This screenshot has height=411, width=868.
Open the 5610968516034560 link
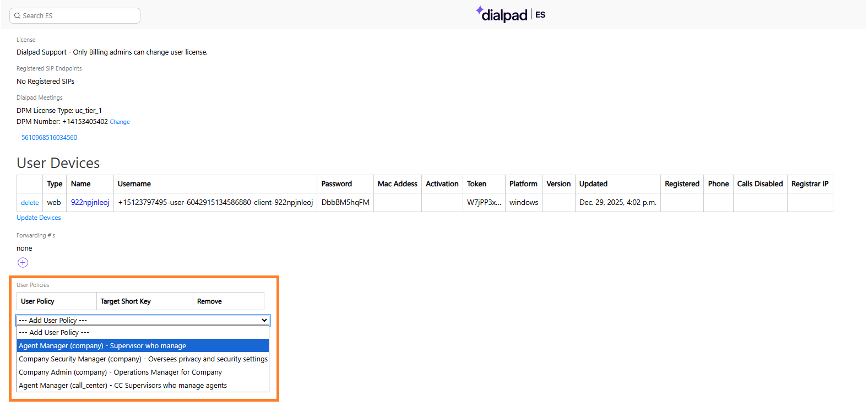(x=49, y=138)
